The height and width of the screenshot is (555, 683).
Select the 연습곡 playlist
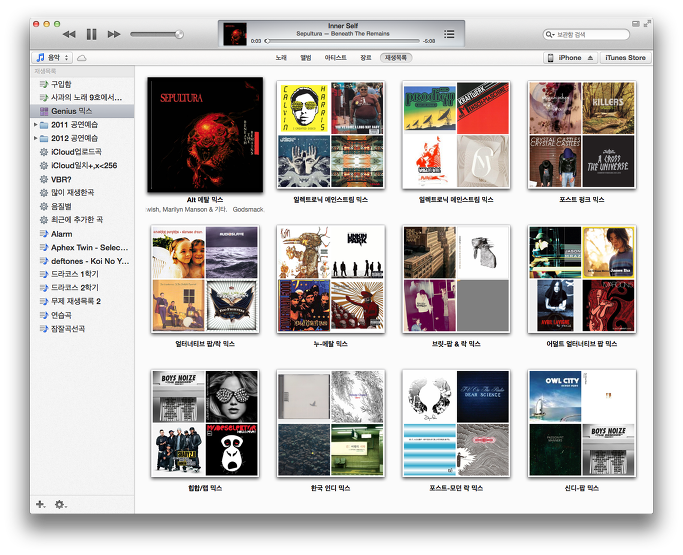tap(82, 315)
